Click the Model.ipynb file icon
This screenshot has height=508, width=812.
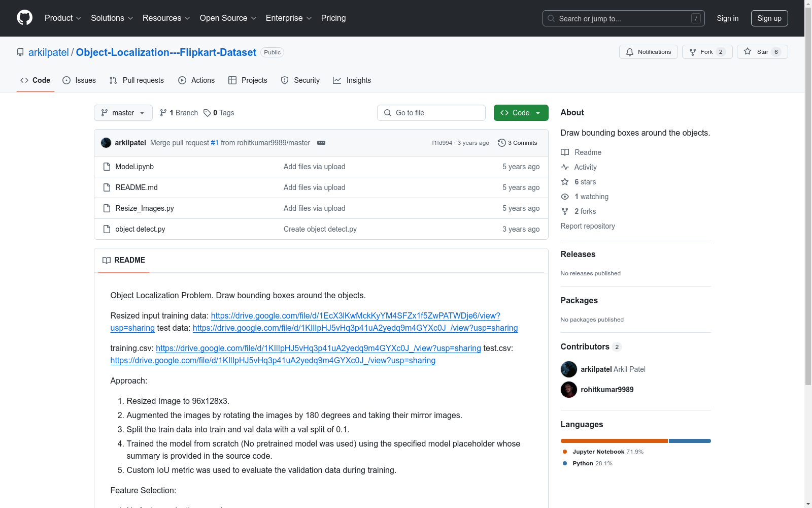[107, 167]
